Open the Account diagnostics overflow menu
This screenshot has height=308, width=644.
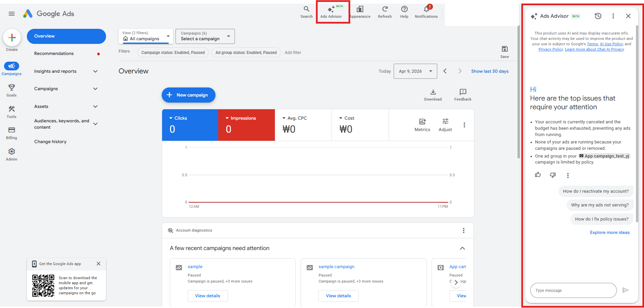point(463,230)
